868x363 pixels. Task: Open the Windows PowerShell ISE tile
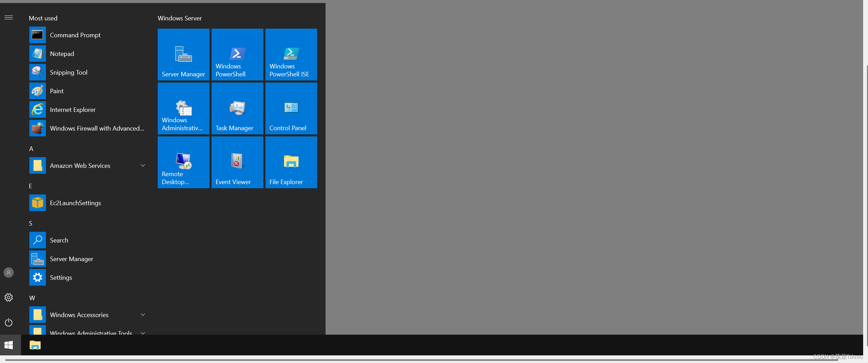291,55
